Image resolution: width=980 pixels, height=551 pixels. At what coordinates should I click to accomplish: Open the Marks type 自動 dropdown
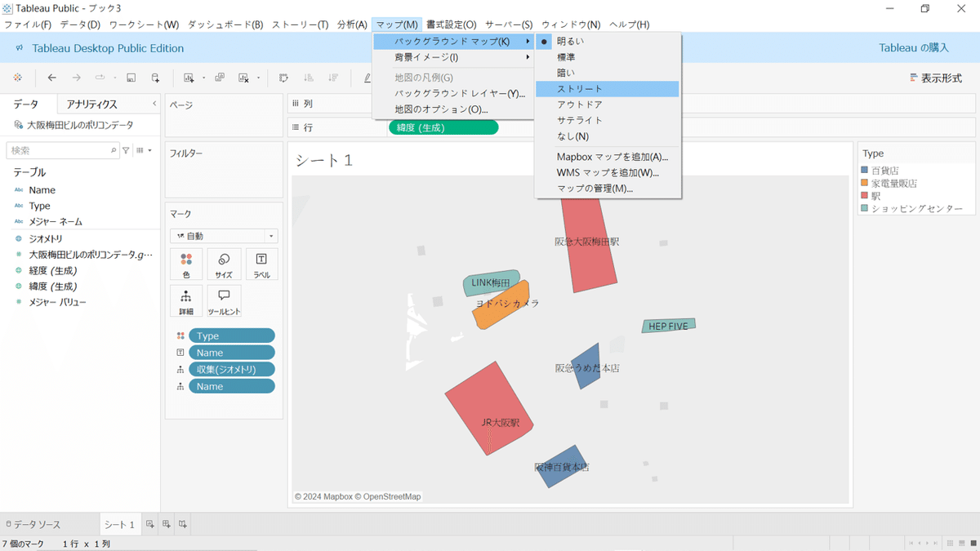(x=224, y=236)
